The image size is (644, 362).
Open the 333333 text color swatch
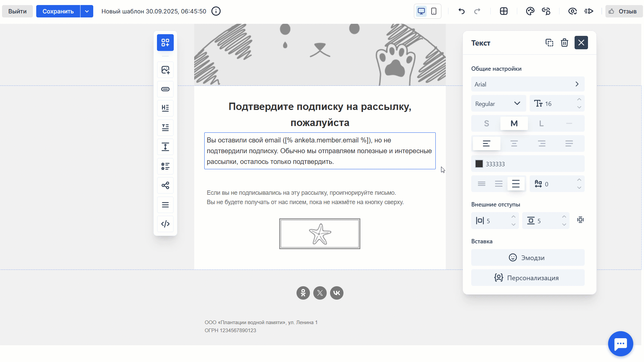pyautogui.click(x=479, y=164)
